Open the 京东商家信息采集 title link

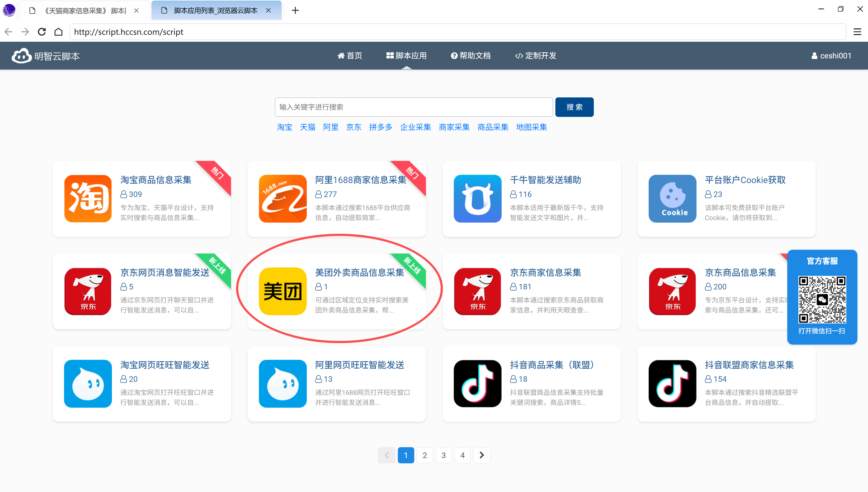(545, 272)
